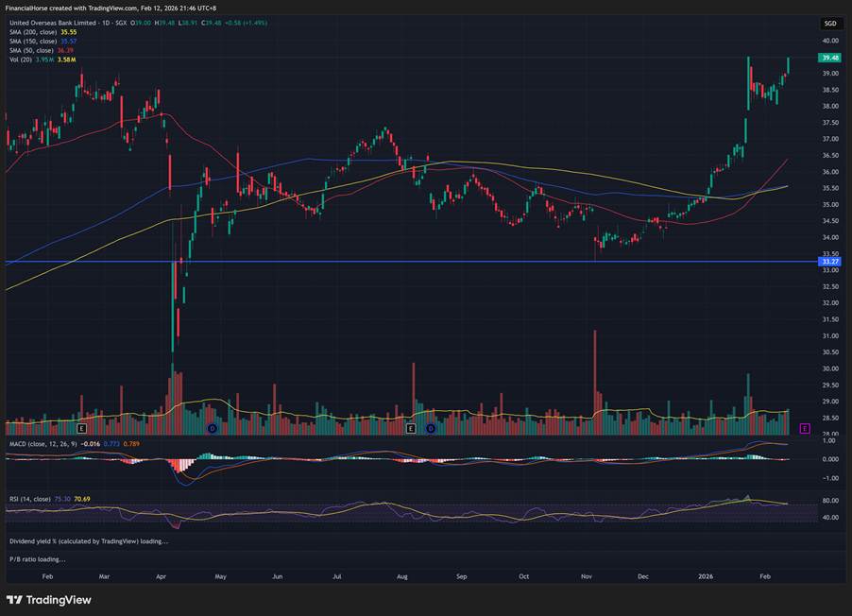Viewport: 852px width, 616px height.
Task: Click the Vol (20) volume legend
Action: pos(19,60)
